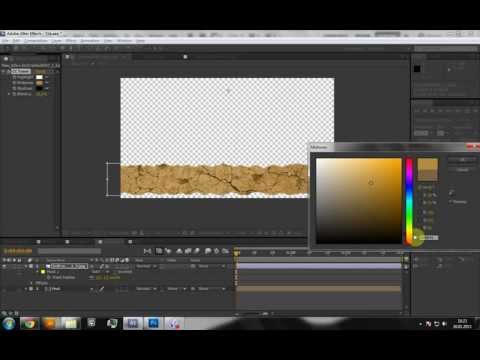Open the composition mini-flowchart icon

click(148, 251)
